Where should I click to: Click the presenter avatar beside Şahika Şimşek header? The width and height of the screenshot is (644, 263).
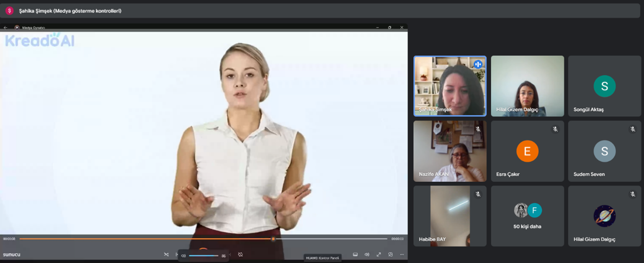pyautogui.click(x=9, y=11)
